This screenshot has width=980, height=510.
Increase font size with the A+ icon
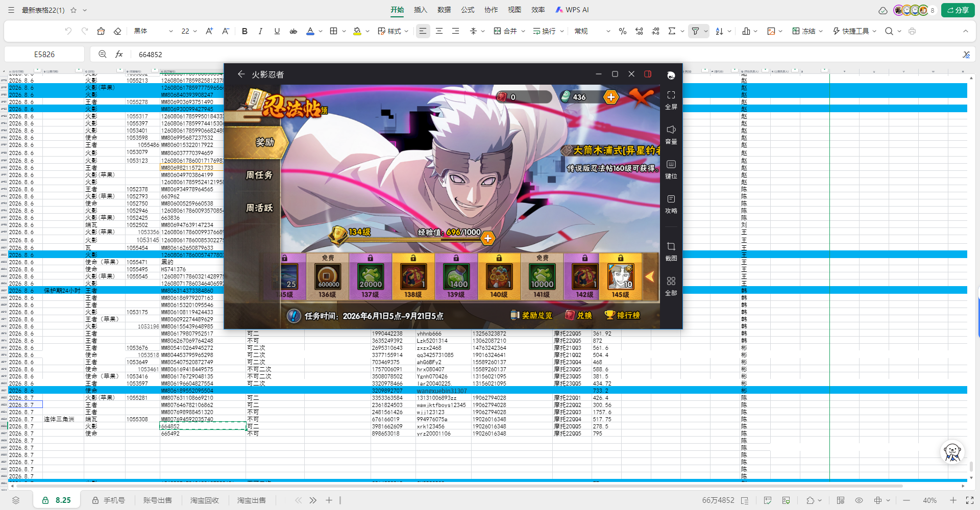pos(209,31)
